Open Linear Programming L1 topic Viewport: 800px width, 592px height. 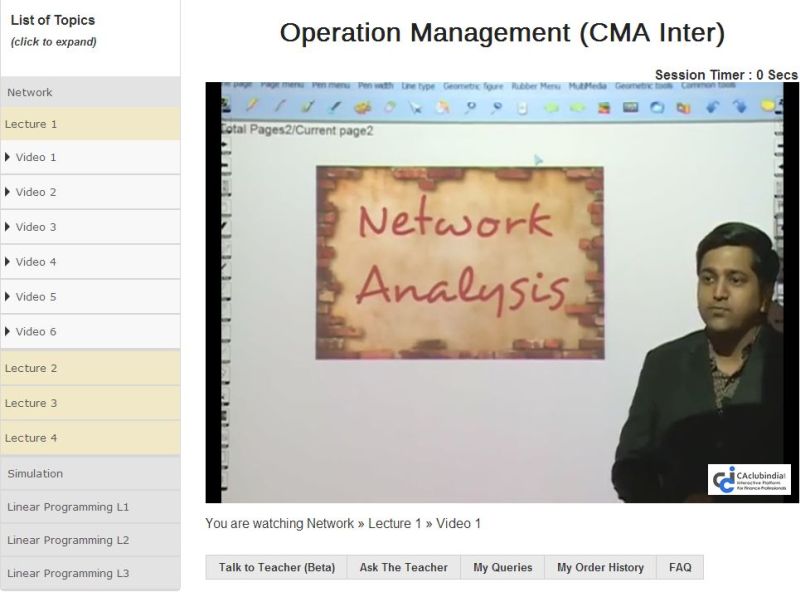(x=68, y=507)
